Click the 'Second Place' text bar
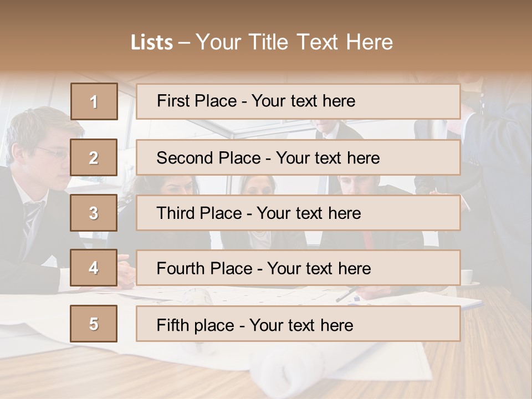Viewport: 532px width, 399px height. 298,157
